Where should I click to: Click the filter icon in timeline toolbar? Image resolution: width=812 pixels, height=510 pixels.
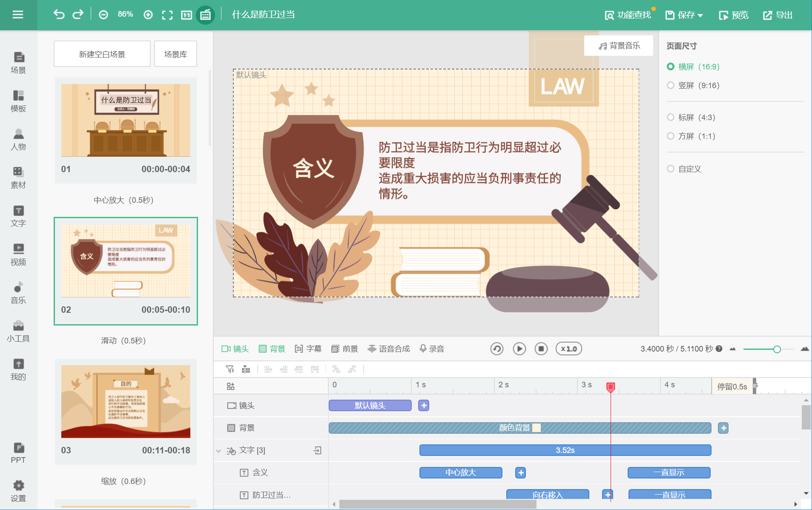click(x=230, y=369)
